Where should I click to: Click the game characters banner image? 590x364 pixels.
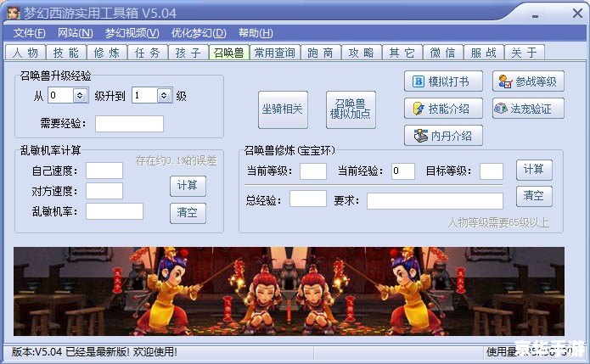pyautogui.click(x=289, y=291)
